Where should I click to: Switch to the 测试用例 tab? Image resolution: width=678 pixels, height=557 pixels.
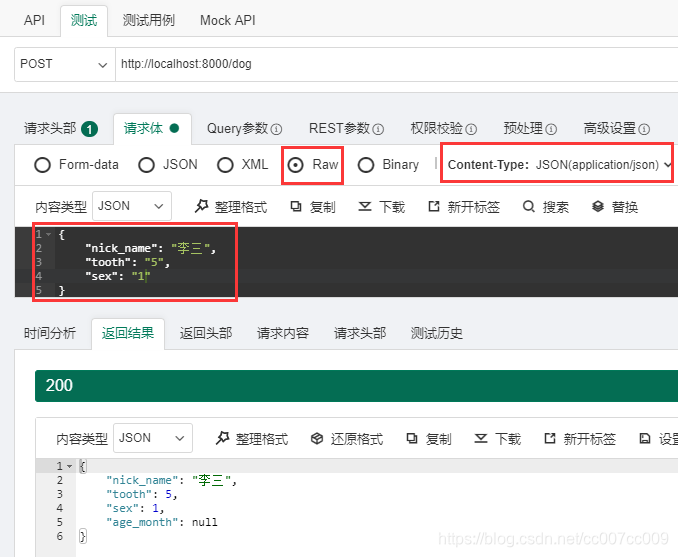[x=148, y=20]
